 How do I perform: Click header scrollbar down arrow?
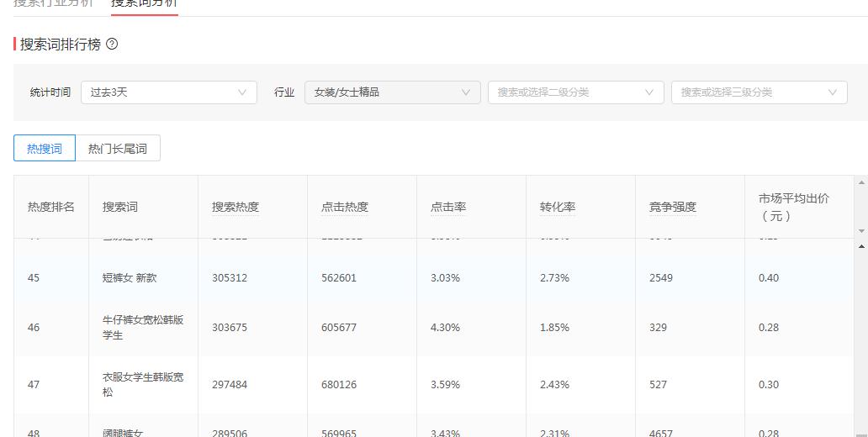pos(861,230)
